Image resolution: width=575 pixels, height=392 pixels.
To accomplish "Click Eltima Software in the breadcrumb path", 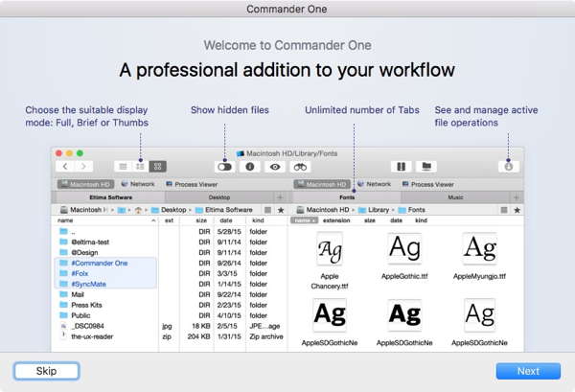I will pyautogui.click(x=224, y=210).
